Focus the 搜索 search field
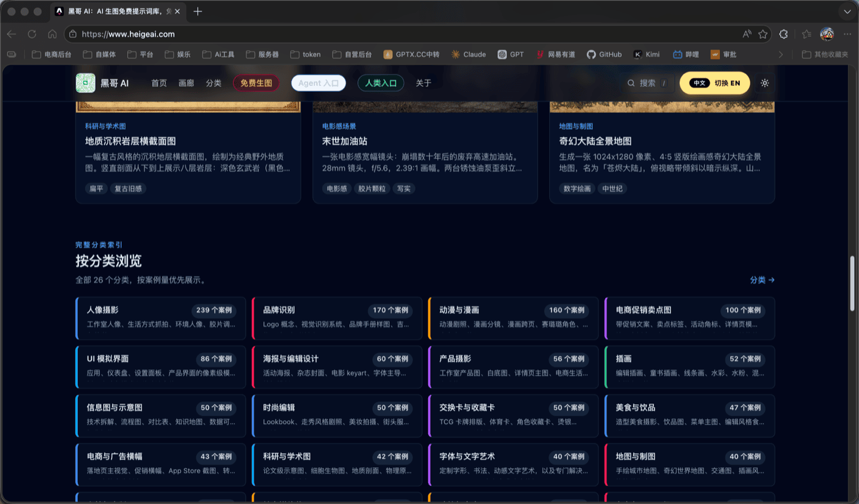 (648, 83)
